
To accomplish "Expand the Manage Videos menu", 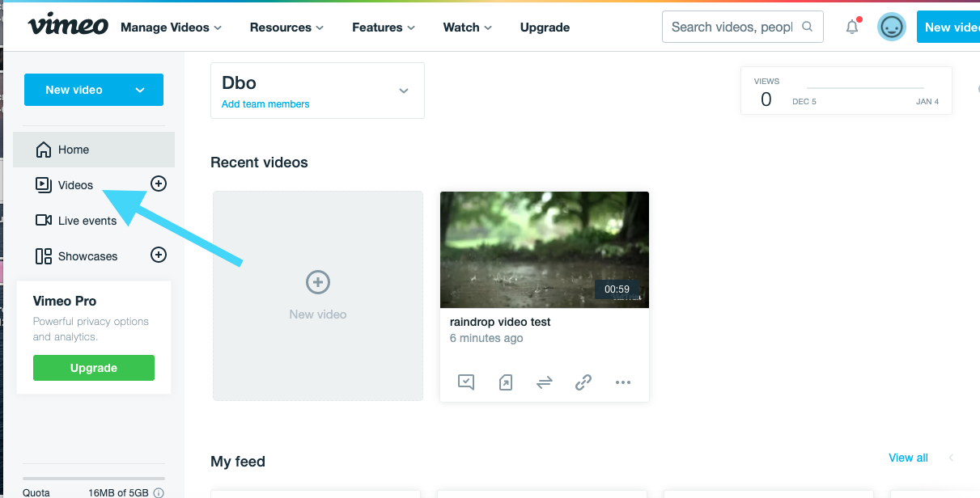I will 171,27.
